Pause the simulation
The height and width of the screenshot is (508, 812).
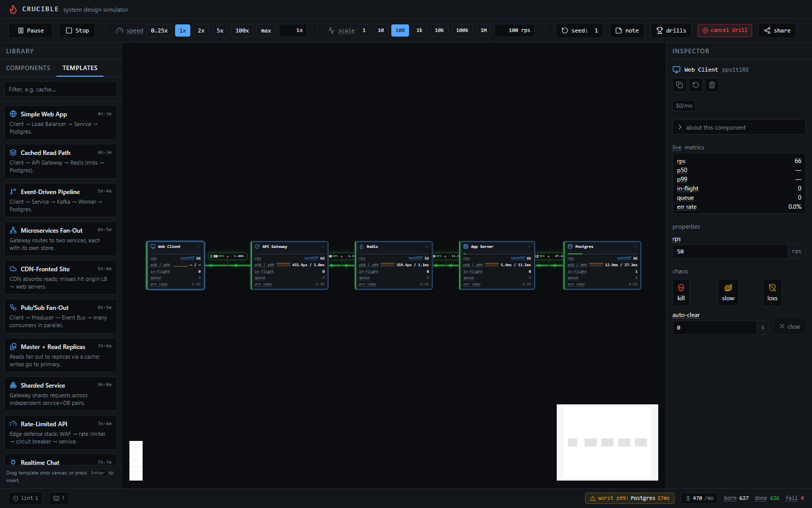click(31, 30)
